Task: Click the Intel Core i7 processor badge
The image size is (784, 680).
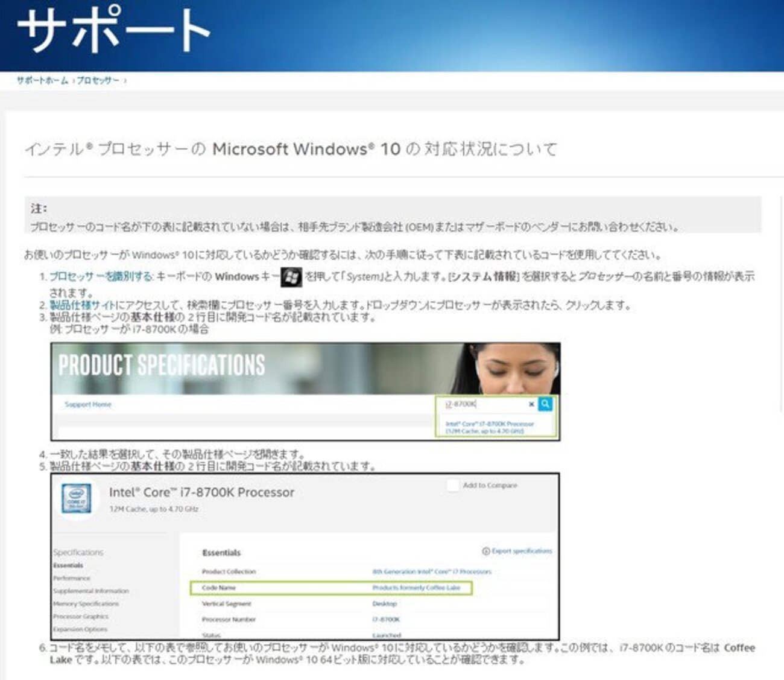Action: (x=77, y=498)
